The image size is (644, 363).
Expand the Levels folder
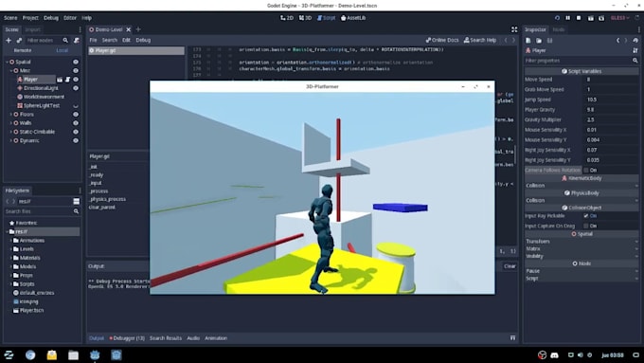[x=10, y=249]
